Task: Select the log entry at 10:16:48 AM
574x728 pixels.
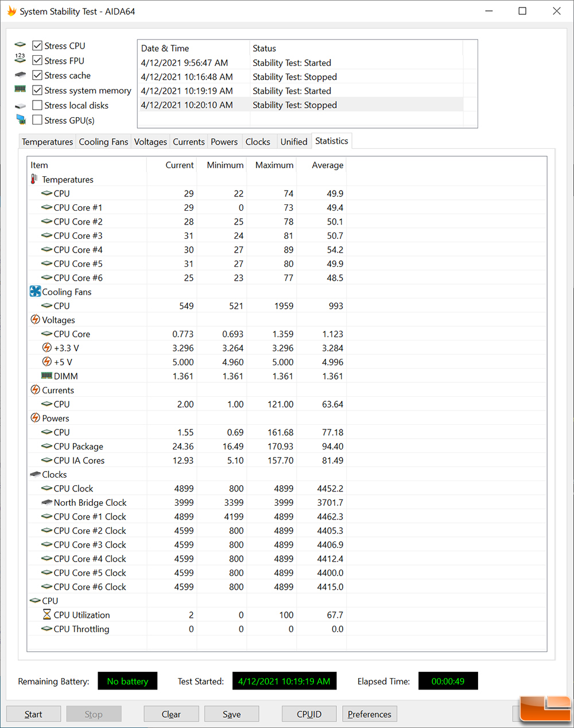Action: pos(300,77)
